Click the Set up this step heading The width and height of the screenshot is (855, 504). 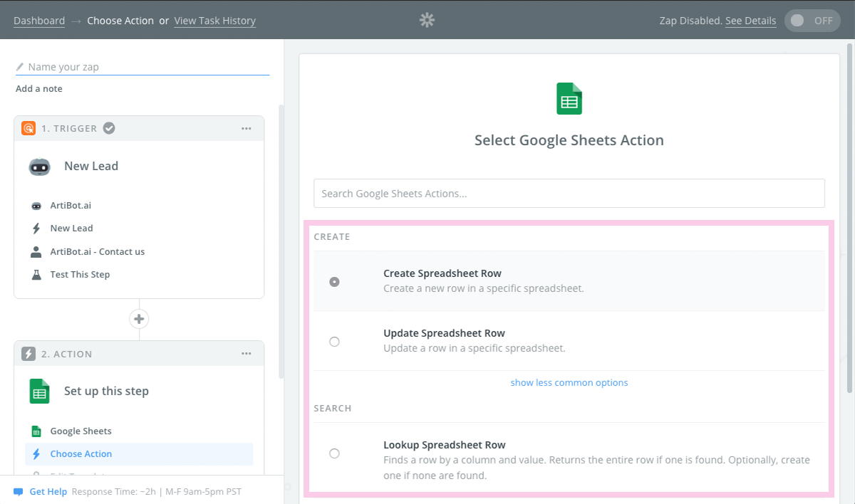click(x=106, y=391)
